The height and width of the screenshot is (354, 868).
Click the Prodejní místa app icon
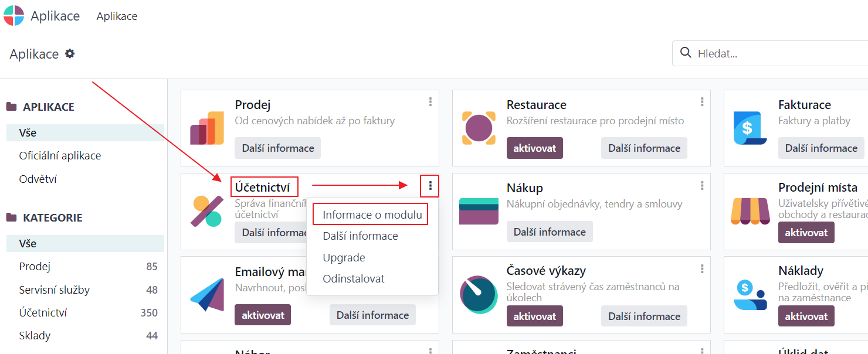point(750,212)
